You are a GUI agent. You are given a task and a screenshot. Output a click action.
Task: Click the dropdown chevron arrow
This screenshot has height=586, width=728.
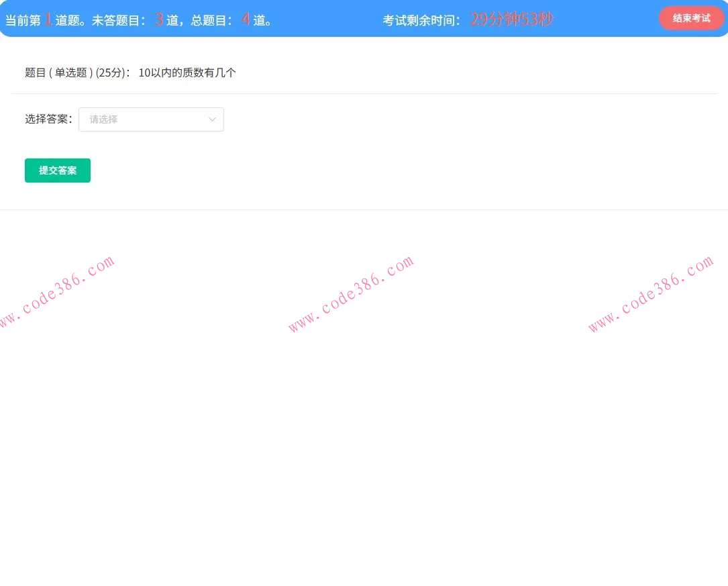point(212,119)
